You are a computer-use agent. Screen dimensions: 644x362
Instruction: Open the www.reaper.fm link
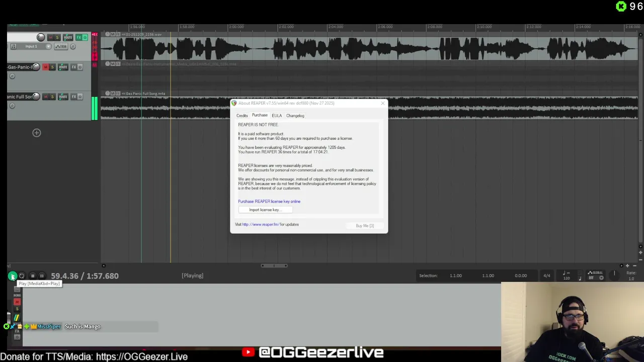(x=260, y=224)
